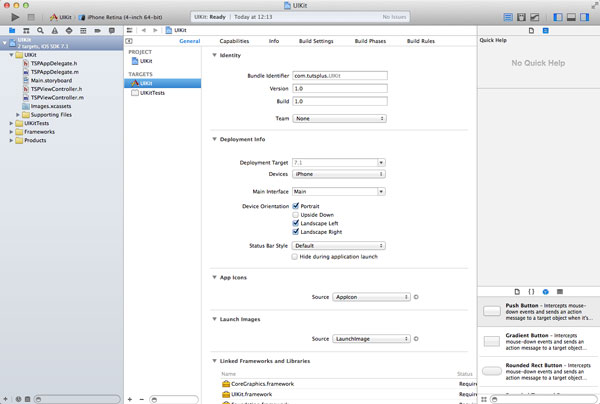
Task: Open the TSPAppDelegate.h file
Action: [54, 64]
